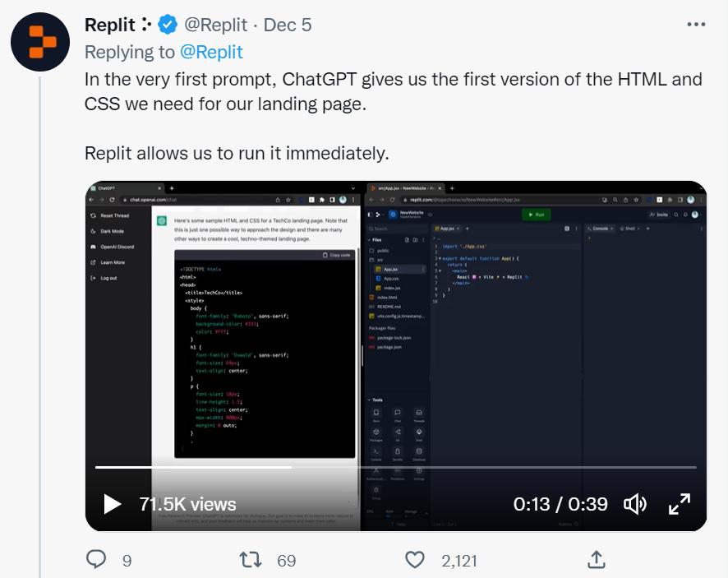Open the Replit display name
This screenshot has width=728, height=578.
coord(110,25)
